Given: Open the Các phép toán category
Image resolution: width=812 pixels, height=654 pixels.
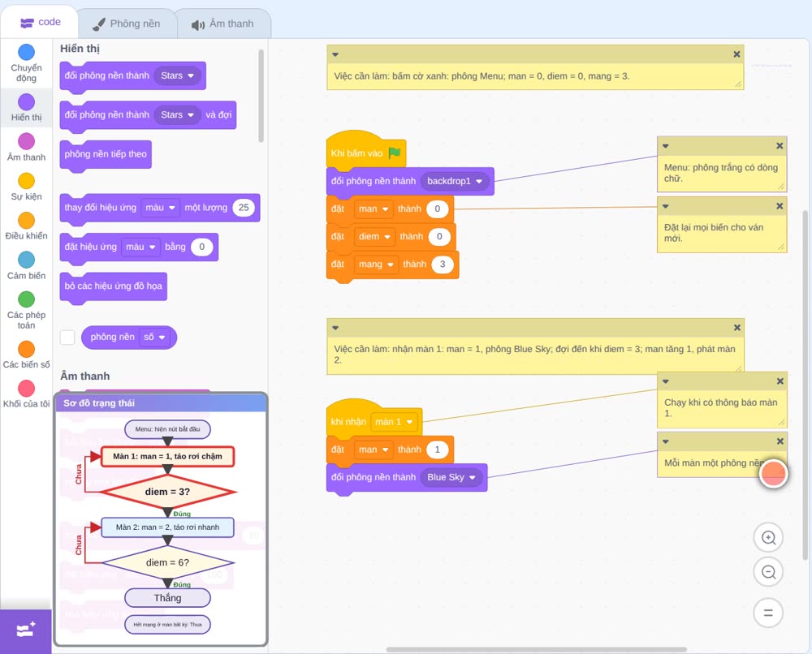Looking at the screenshot, I should click(x=26, y=311).
